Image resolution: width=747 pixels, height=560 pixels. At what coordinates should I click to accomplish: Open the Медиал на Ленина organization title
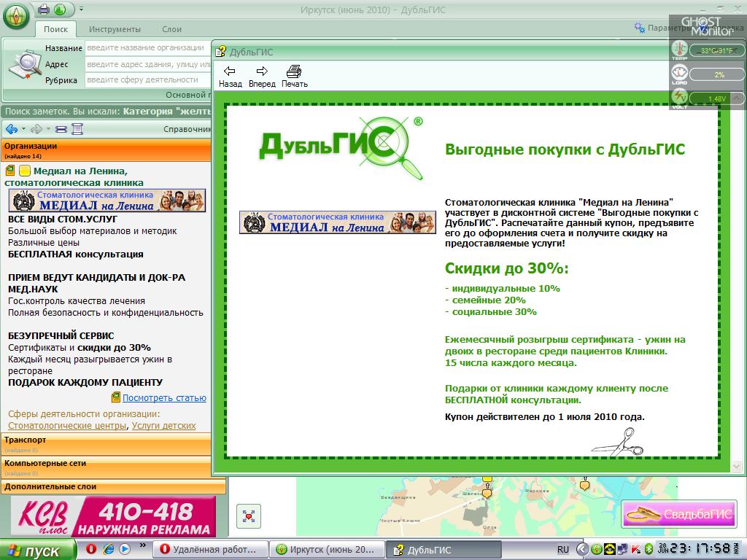tap(74, 176)
